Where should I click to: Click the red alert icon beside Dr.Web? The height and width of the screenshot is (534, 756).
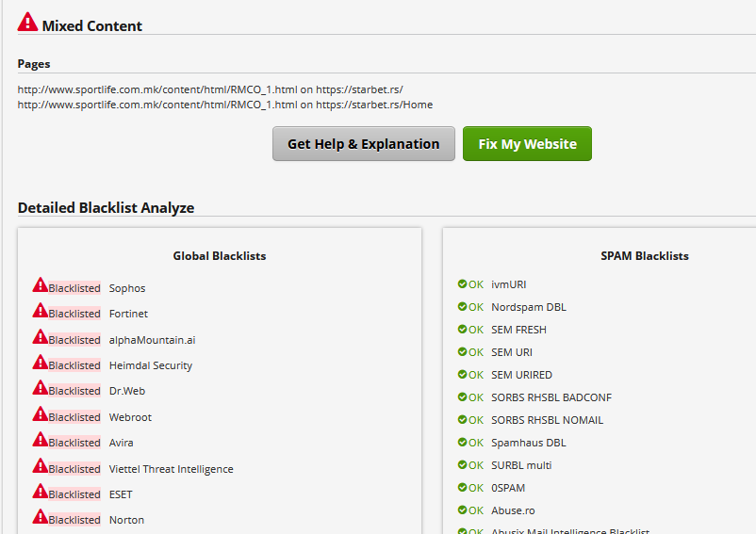pyautogui.click(x=40, y=388)
